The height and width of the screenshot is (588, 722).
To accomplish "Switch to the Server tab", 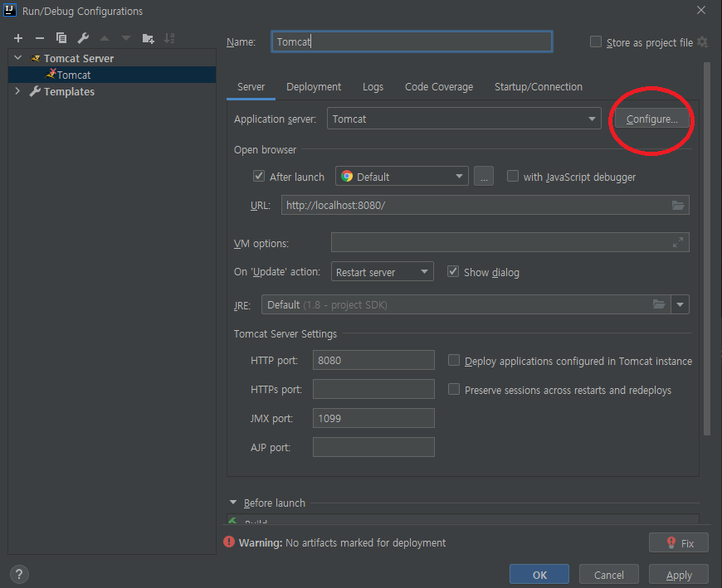I will [251, 86].
